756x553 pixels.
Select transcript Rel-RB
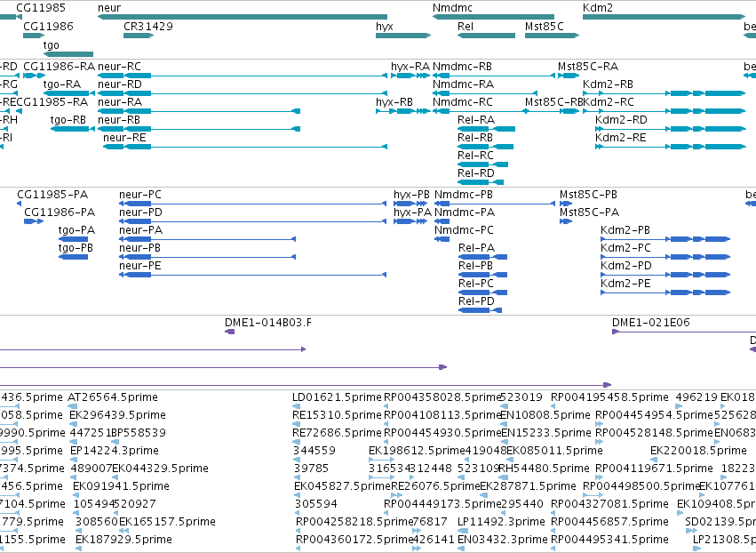click(x=475, y=138)
